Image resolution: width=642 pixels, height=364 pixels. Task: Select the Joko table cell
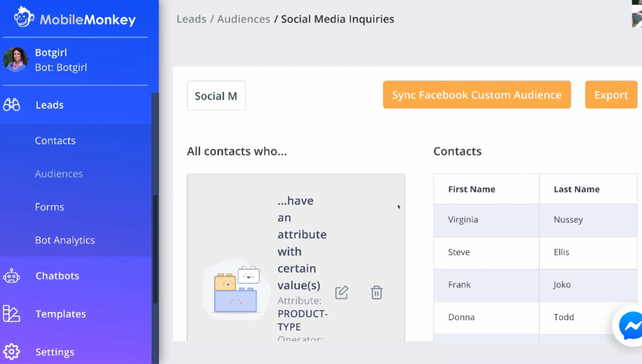click(588, 285)
